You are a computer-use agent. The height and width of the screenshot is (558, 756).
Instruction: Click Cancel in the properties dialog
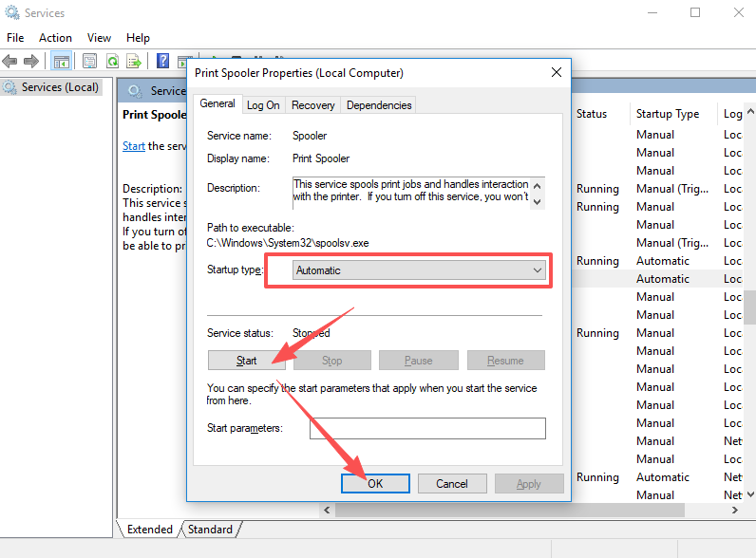point(452,483)
